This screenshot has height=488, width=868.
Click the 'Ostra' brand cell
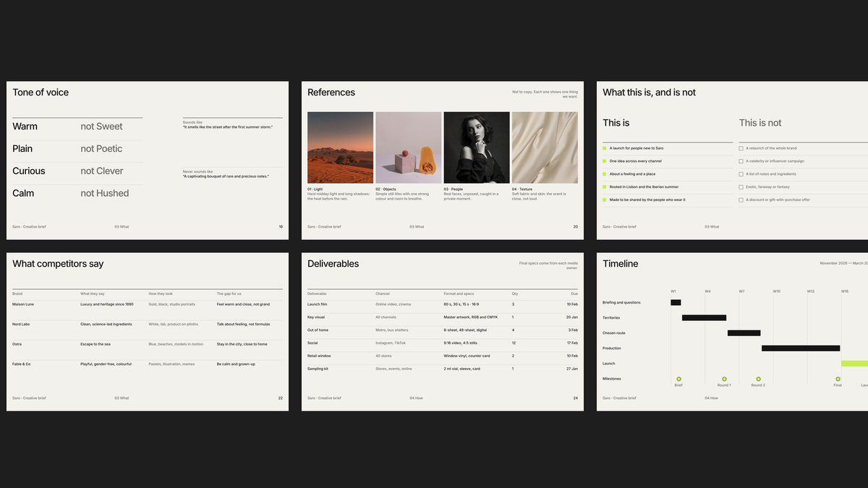pyautogui.click(x=17, y=344)
